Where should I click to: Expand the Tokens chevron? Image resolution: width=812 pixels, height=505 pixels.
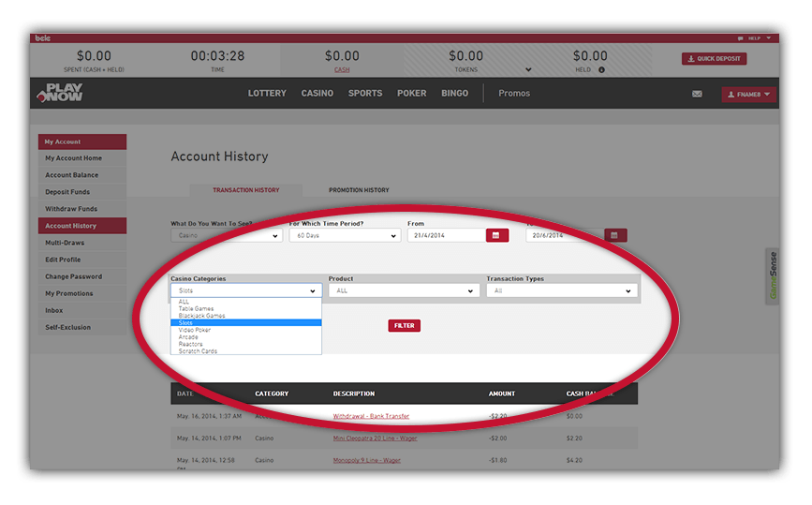[528, 70]
